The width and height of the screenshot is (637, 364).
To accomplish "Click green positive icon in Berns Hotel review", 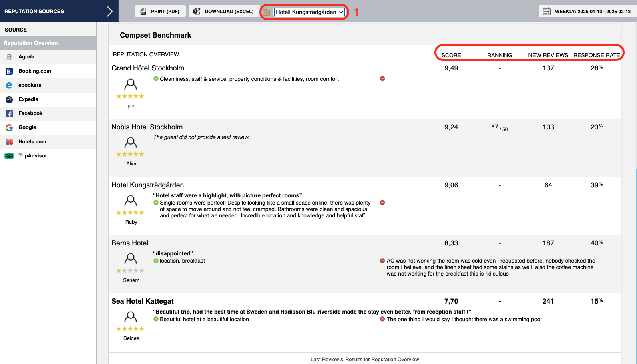I will [156, 261].
